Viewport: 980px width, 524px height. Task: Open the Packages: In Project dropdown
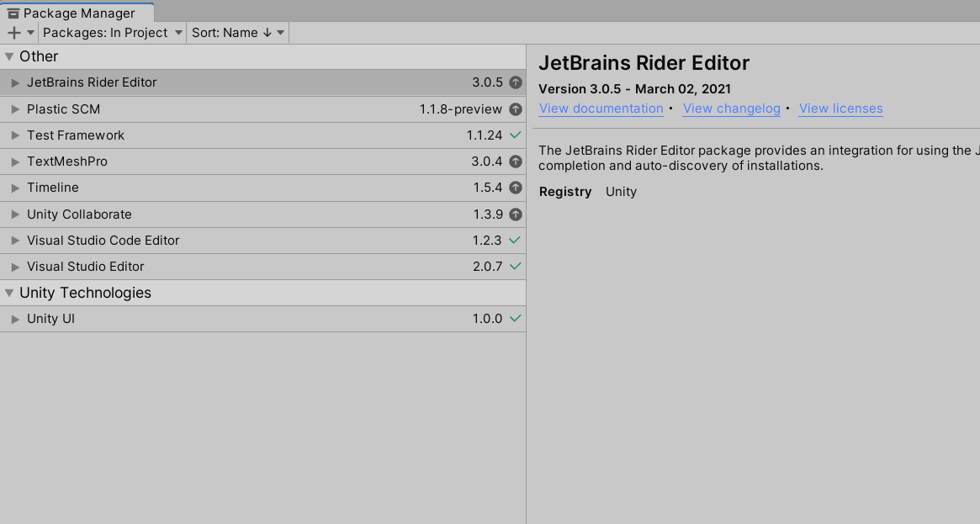[112, 32]
